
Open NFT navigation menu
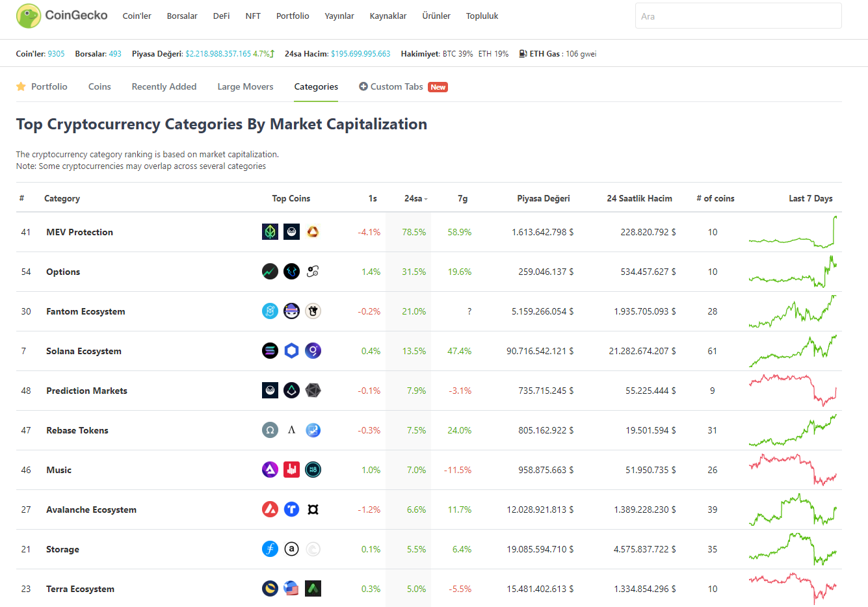[x=253, y=16]
